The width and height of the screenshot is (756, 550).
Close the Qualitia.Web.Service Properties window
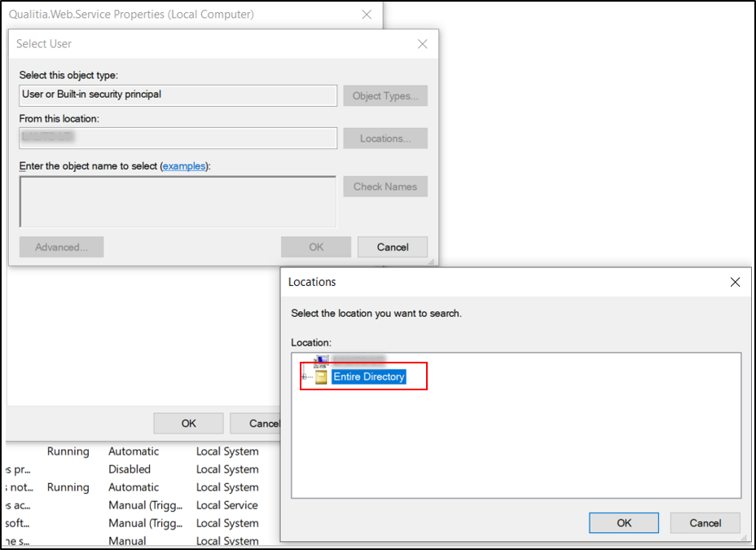click(x=367, y=15)
